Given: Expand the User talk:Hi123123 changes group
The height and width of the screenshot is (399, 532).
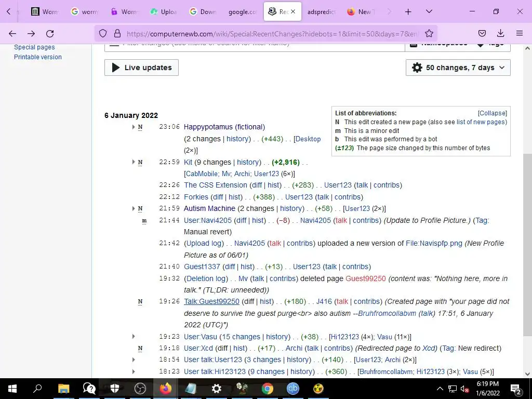Looking at the screenshot, I should pyautogui.click(x=134, y=371).
